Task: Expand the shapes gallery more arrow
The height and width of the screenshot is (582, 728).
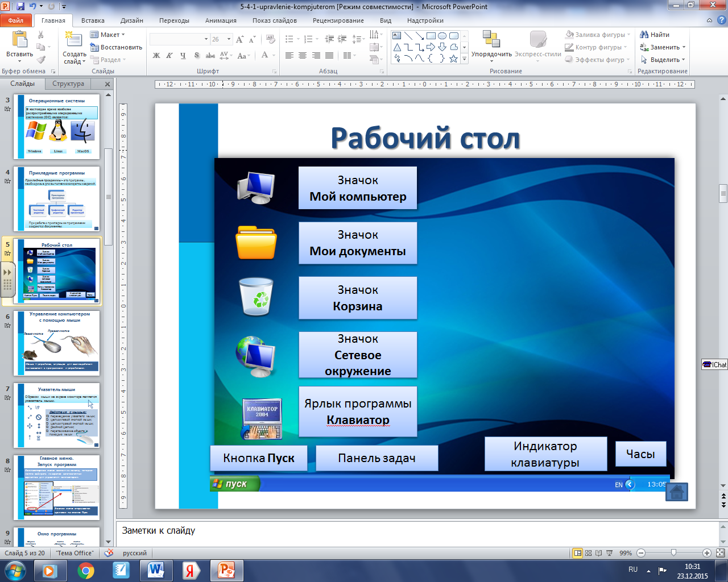Action: (x=464, y=59)
